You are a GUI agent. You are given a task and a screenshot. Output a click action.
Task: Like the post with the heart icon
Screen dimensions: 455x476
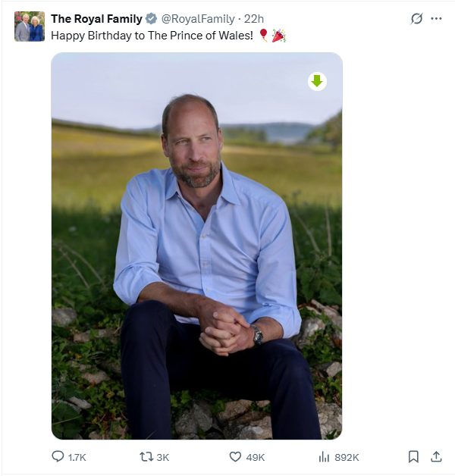click(235, 456)
